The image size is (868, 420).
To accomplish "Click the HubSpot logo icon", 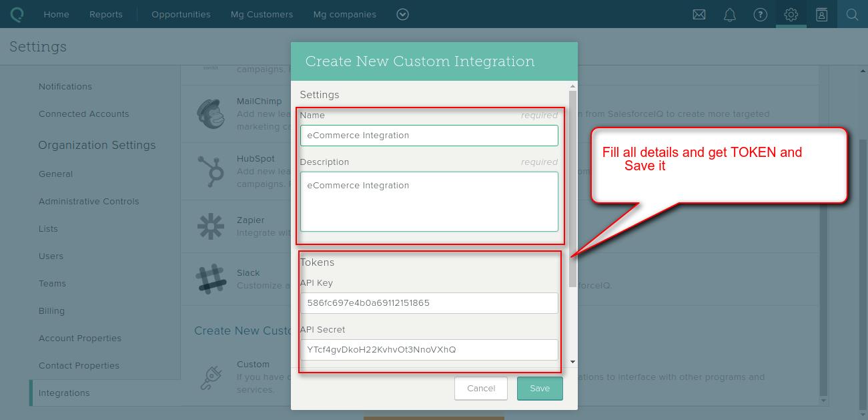I will tap(211, 171).
